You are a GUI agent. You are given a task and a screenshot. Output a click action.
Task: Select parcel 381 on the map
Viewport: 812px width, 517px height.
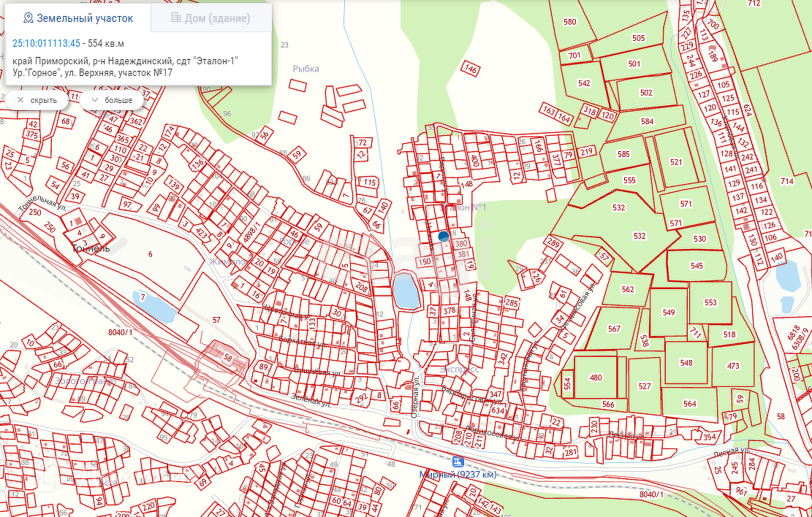463,254
